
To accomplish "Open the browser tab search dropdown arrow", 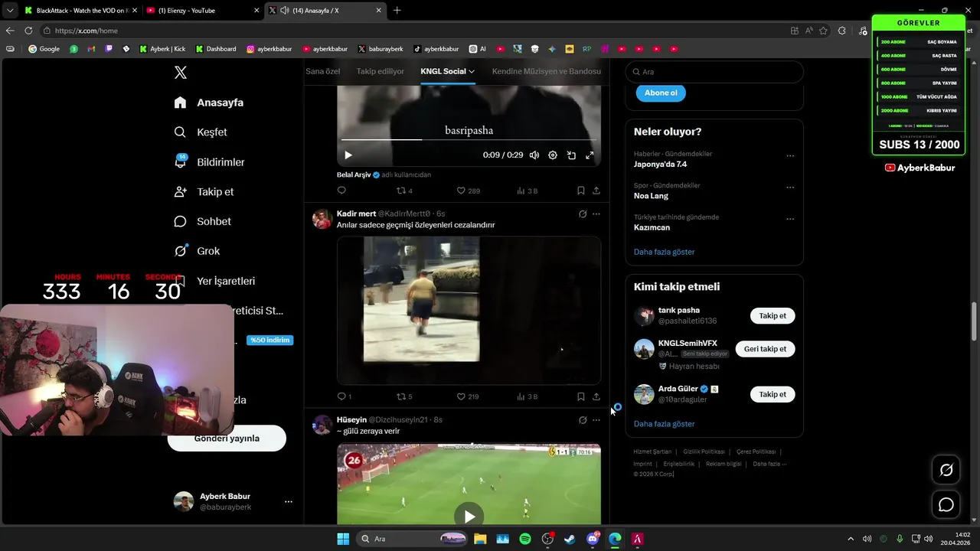I will tap(9, 11).
